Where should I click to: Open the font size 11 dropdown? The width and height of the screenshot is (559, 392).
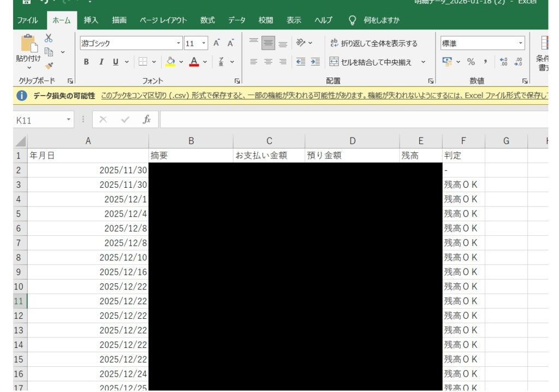point(204,43)
